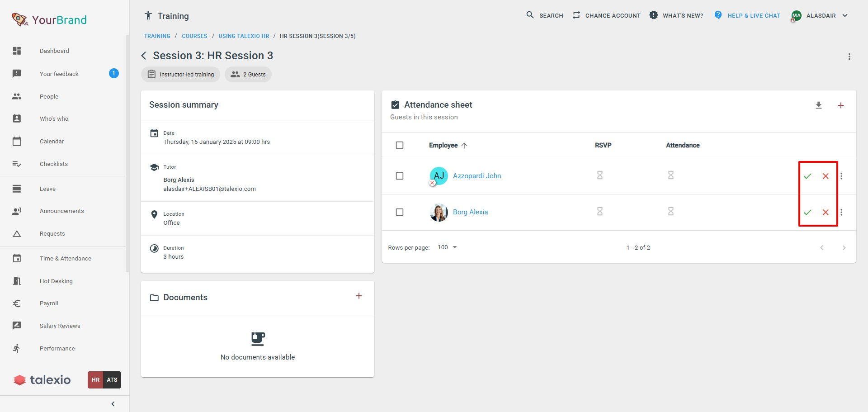Viewport: 868px width, 412px height.
Task: Switch to the ATS module toggle
Action: coord(112,380)
